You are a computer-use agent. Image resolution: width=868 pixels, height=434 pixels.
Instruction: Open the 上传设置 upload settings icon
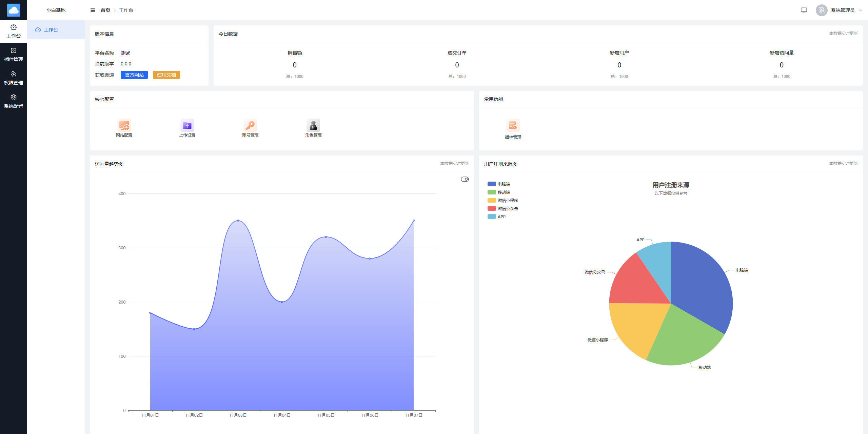pos(187,126)
